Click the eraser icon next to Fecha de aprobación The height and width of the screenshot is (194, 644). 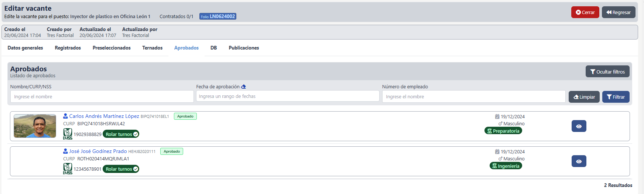[243, 87]
